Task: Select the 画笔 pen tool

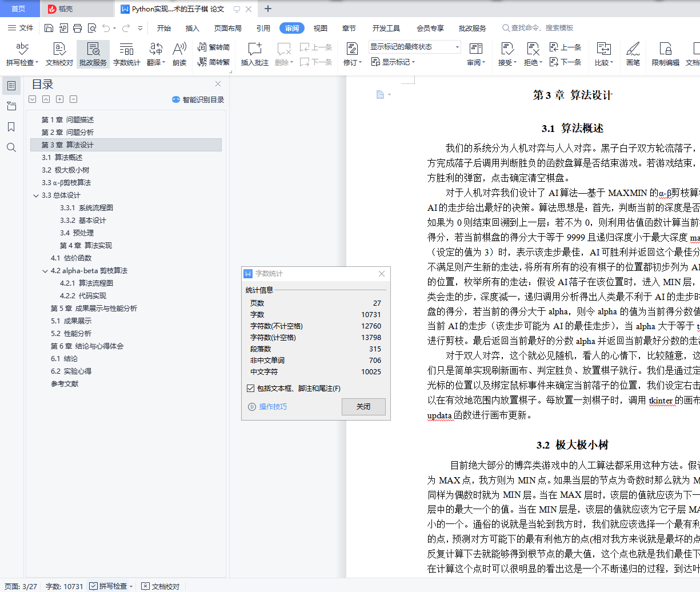Action: (x=633, y=54)
